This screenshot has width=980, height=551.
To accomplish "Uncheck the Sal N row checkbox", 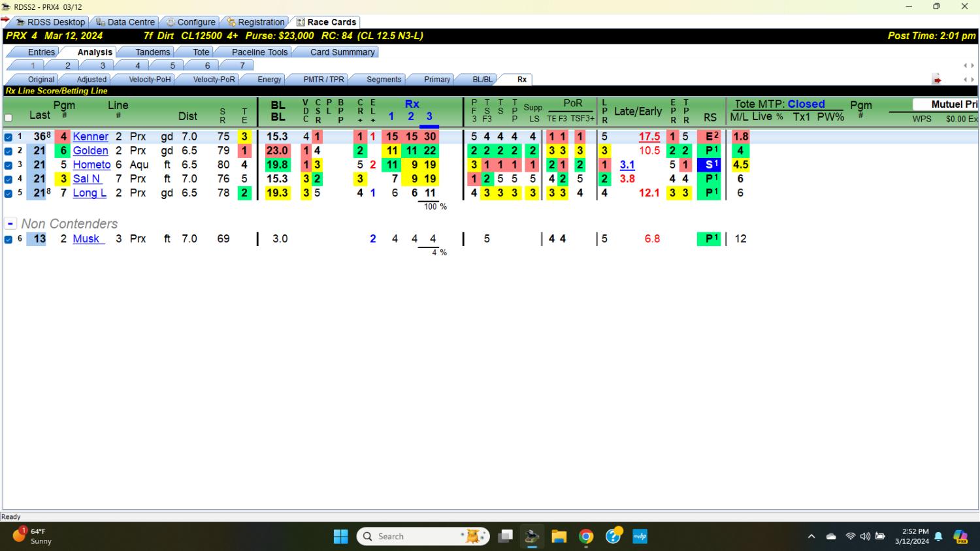I will coord(8,179).
